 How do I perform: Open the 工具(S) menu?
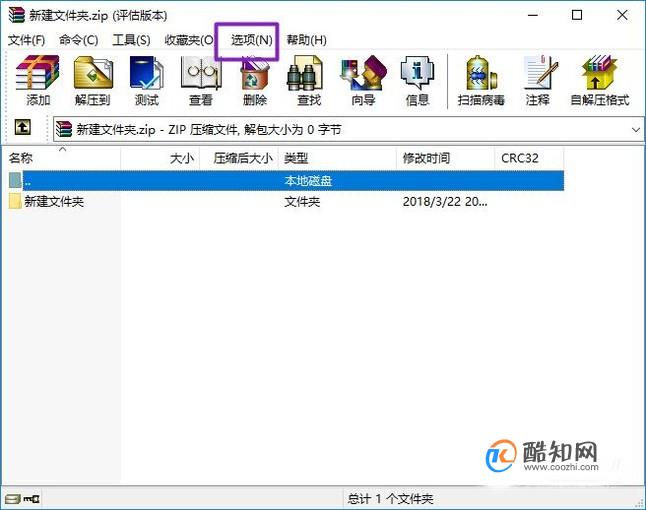pyautogui.click(x=131, y=40)
